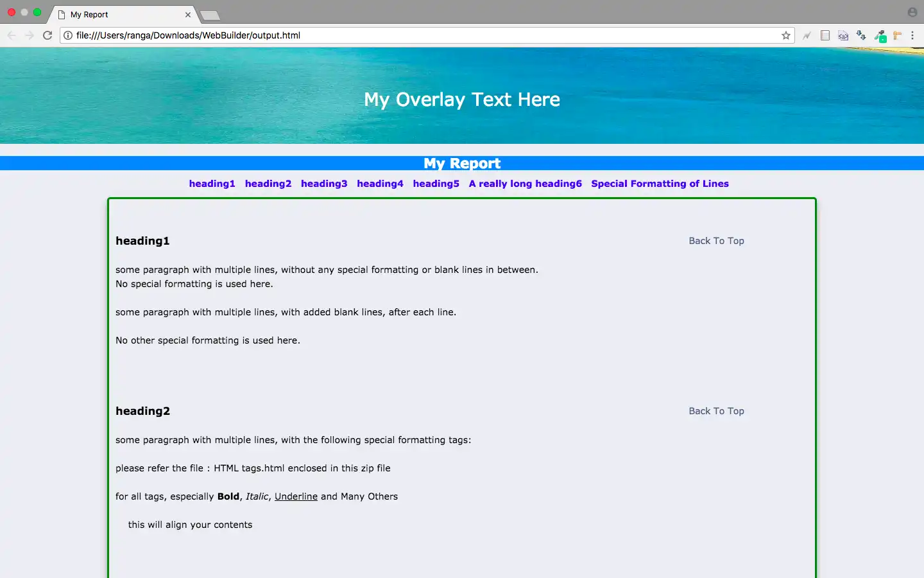
Task: Reload the page using the refresh icon
Action: pyautogui.click(x=47, y=35)
